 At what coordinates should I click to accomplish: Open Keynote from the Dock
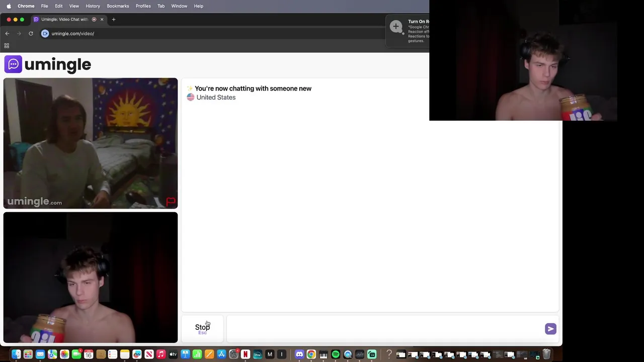[x=185, y=354]
